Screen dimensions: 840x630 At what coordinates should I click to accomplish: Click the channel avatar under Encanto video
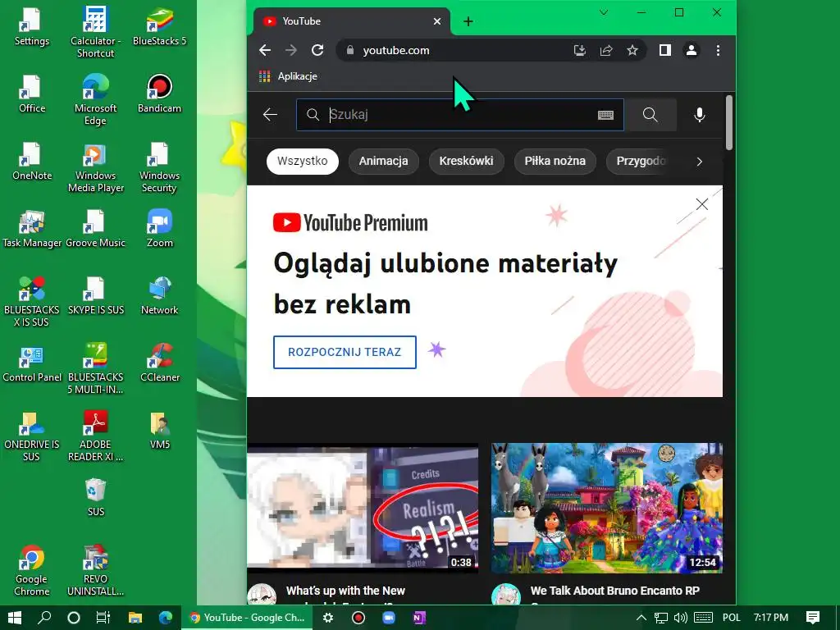point(505,595)
